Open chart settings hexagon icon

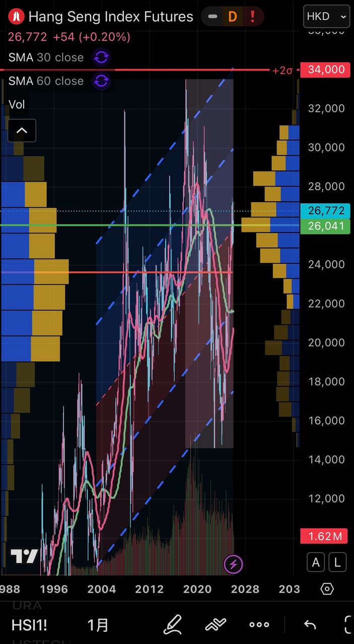327,589
